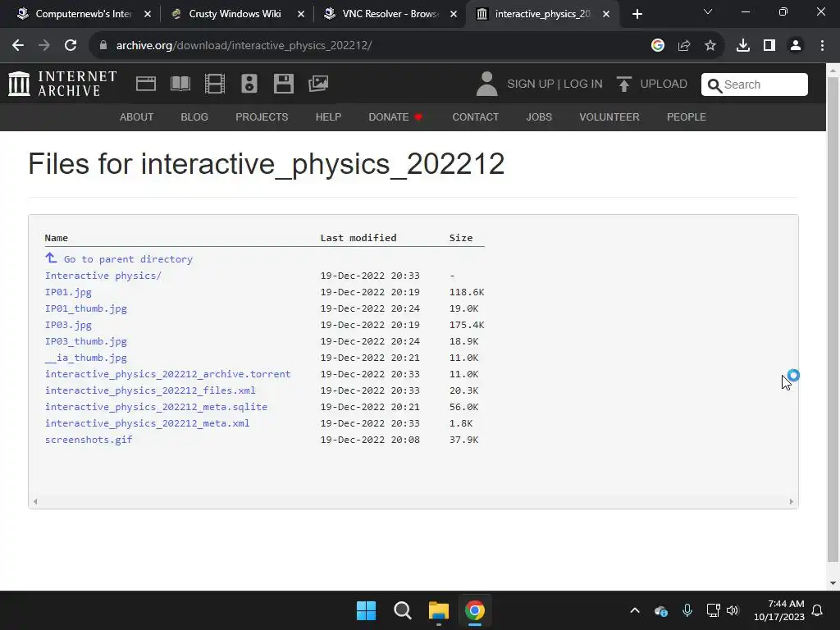Open the Internet Archive Web (Wayback) icon
This screenshot has width=840, height=630.
pos(146,84)
